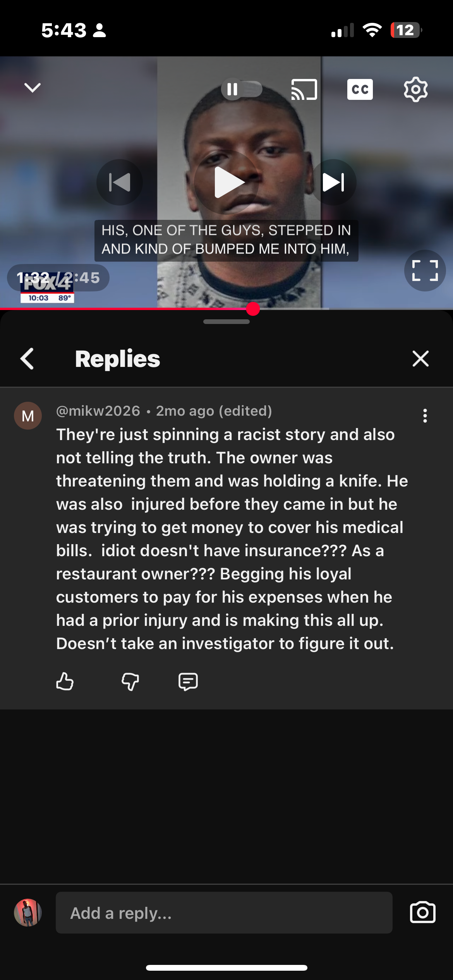Screen dimensions: 453x980
Task: Dislike the comment with thumbs down
Action: pyautogui.click(x=130, y=681)
